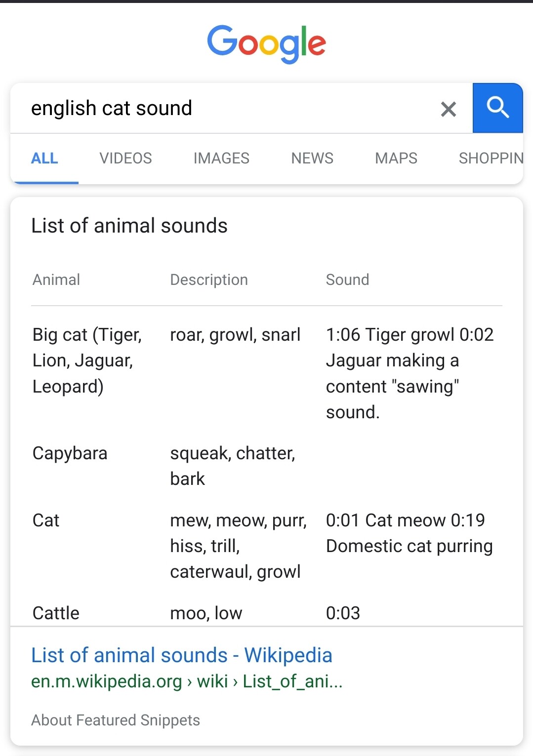Click the Cat row animal name
Screen dimensions: 533x756
pos(46,520)
